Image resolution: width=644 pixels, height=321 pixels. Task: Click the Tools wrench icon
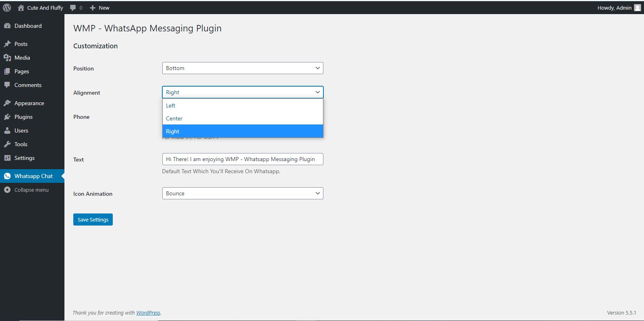point(7,144)
